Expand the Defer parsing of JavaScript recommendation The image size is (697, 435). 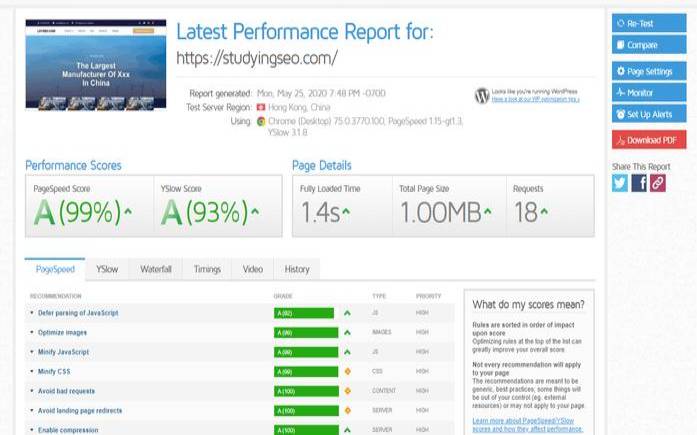[x=79, y=313]
